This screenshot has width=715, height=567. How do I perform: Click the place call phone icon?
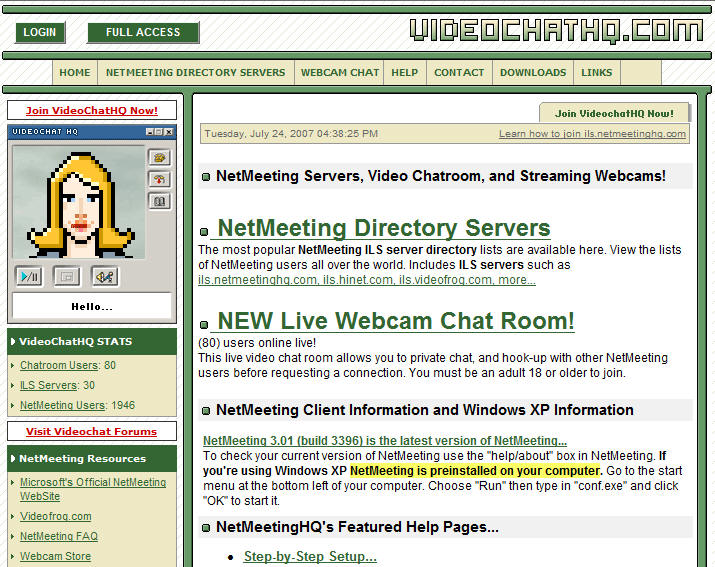pos(159,158)
